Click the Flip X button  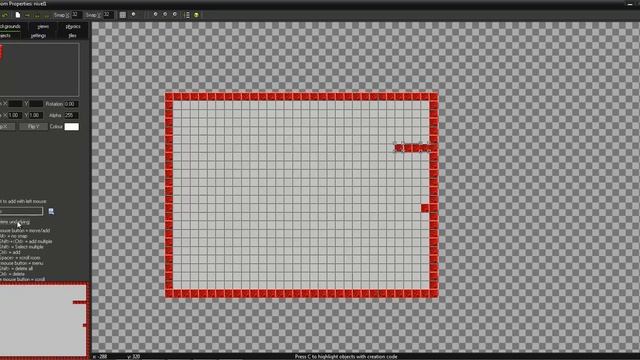coord(7,127)
